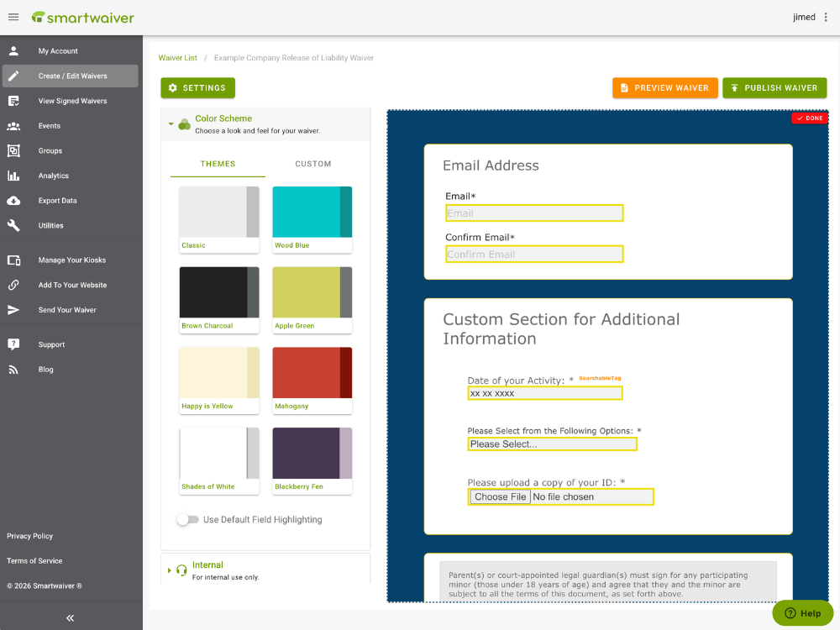Click the Analytics bar chart icon
The image size is (840, 630).
13,176
